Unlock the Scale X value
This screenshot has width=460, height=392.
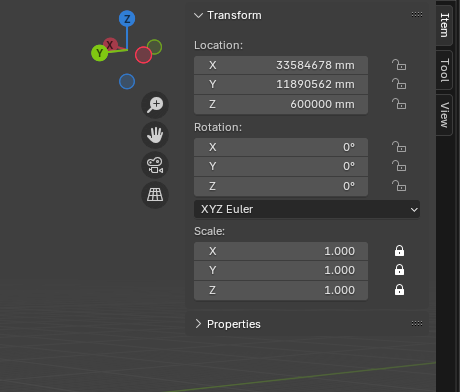click(399, 251)
